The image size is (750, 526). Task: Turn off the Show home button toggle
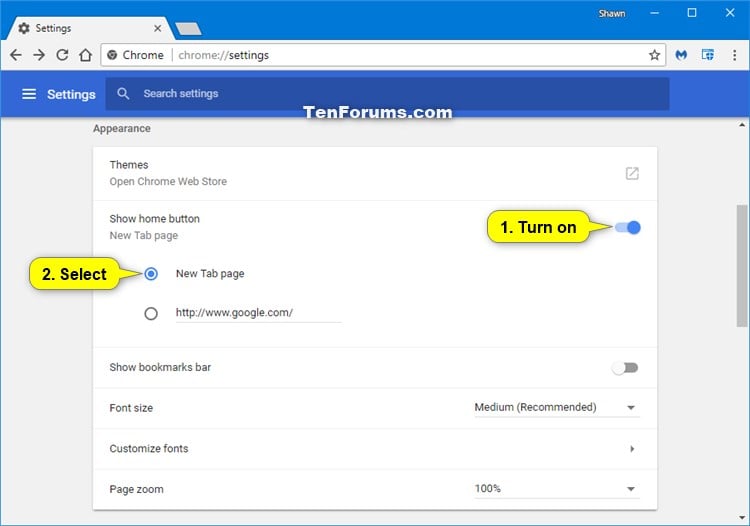[x=628, y=228]
